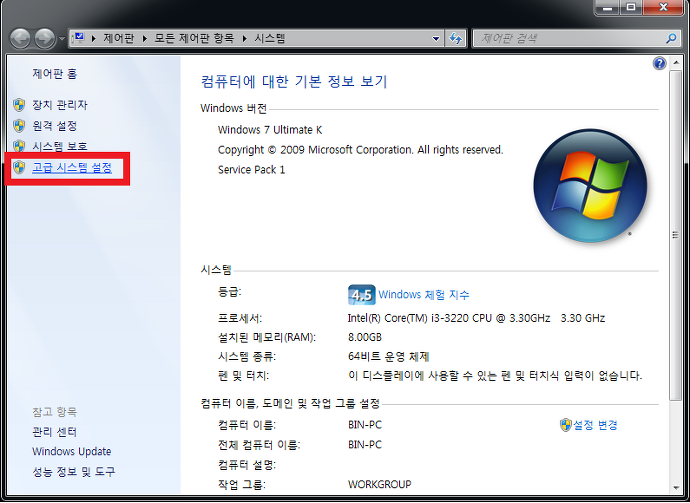Viewport: 690px width, 503px height.
Task: Click shield icon next to 시스템 보호
Action: pos(19,146)
